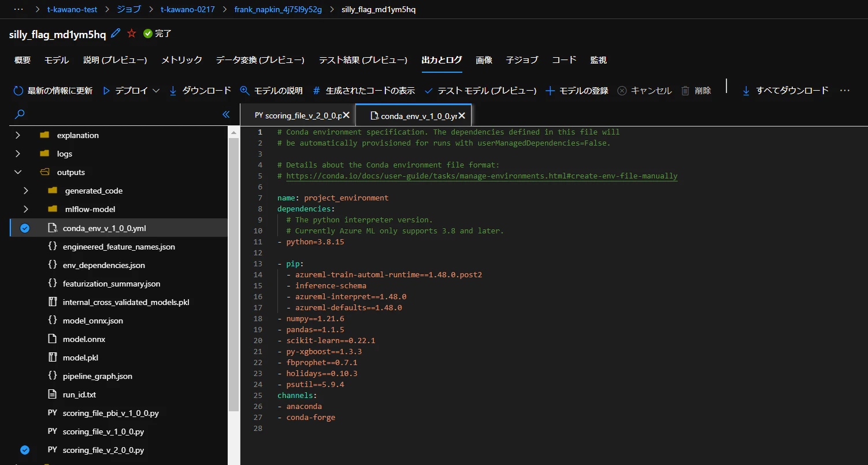Switch to the 子ジョブ tab
The width and height of the screenshot is (868, 465).
click(522, 60)
